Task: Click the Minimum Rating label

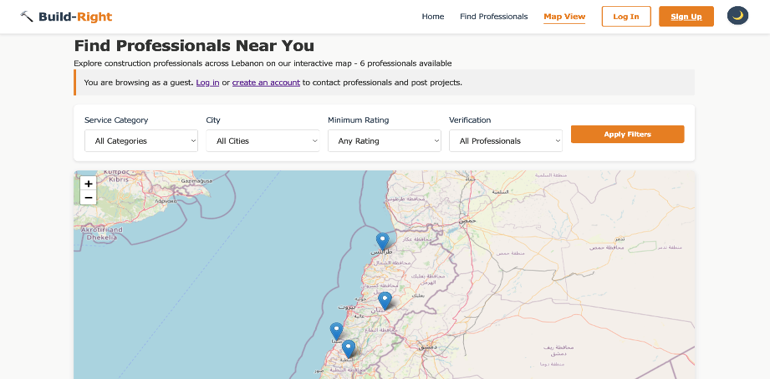Action: (358, 120)
